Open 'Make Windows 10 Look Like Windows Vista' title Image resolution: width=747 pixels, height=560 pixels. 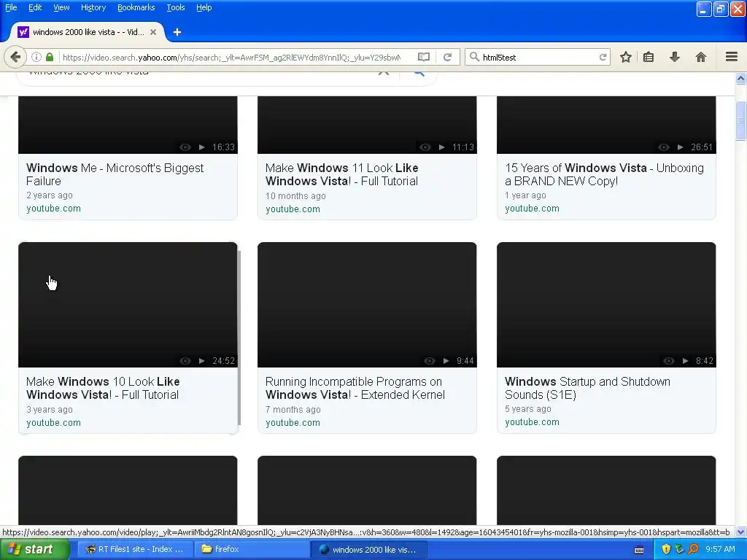point(103,388)
